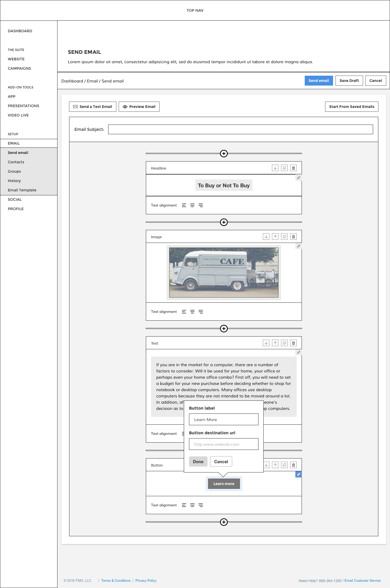Click the pencil icon on Image block
The height and width of the screenshot is (588, 390).
coord(298,246)
